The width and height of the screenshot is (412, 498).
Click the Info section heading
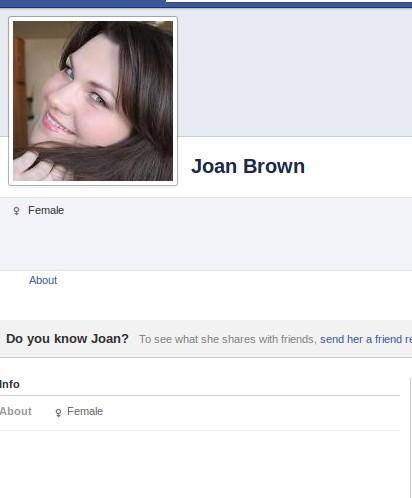(10, 384)
